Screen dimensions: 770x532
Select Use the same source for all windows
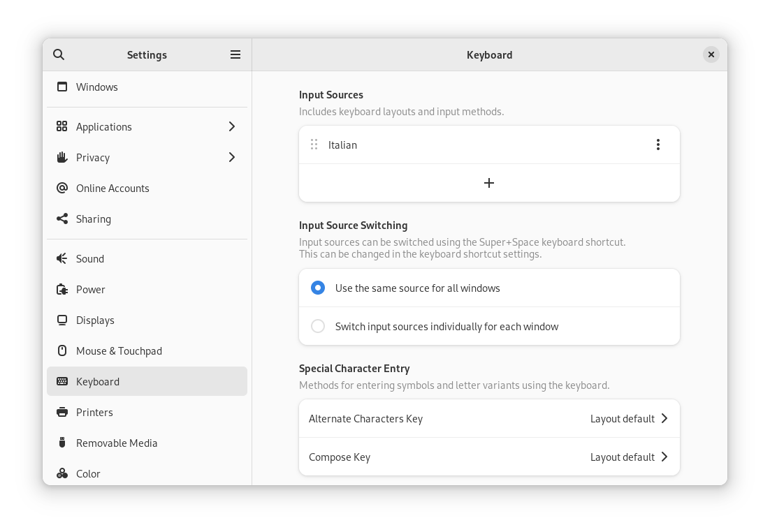318,287
